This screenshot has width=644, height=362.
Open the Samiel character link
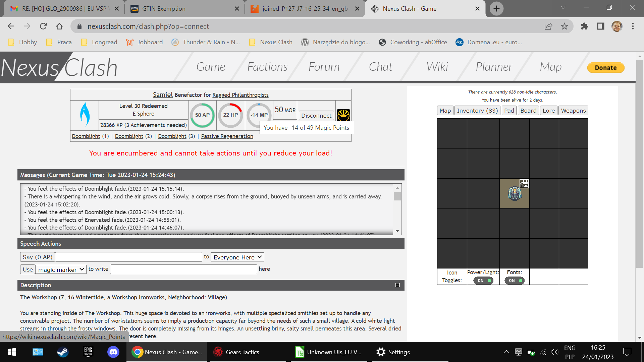pyautogui.click(x=163, y=95)
